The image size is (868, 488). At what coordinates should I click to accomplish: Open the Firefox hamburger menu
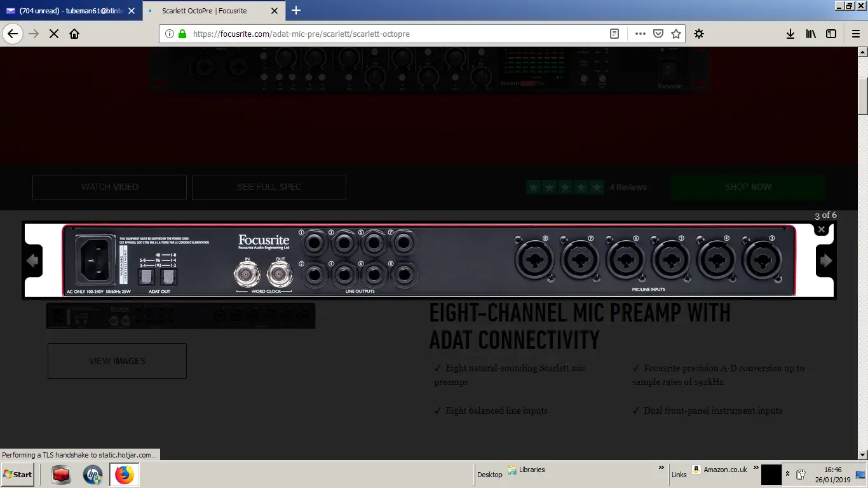click(x=856, y=34)
